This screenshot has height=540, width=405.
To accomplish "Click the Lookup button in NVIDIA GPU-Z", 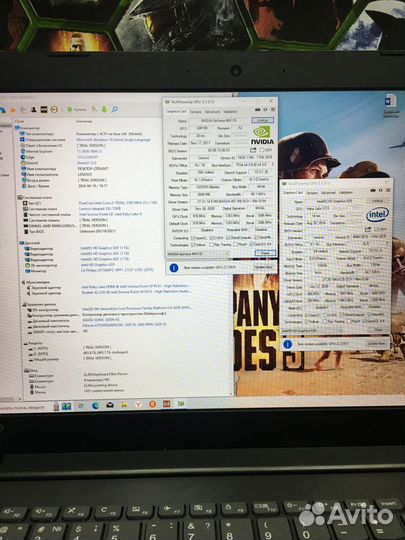I will 263,120.
